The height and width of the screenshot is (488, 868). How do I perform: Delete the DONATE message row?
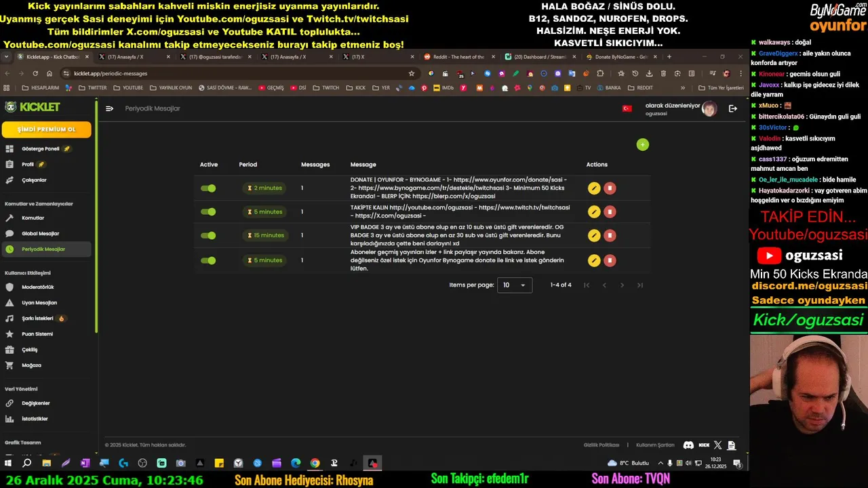(610, 188)
